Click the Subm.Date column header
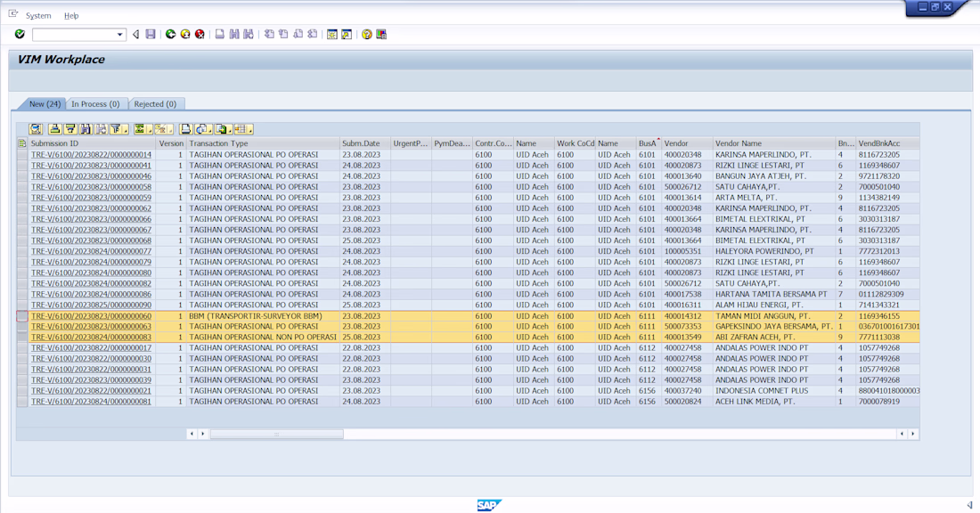The image size is (980, 513). (365, 143)
